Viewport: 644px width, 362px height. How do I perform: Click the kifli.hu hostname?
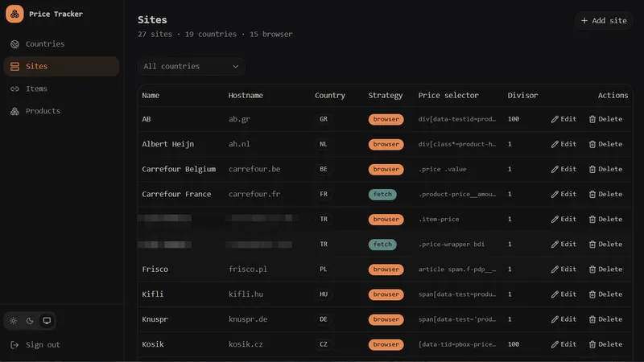tap(246, 294)
